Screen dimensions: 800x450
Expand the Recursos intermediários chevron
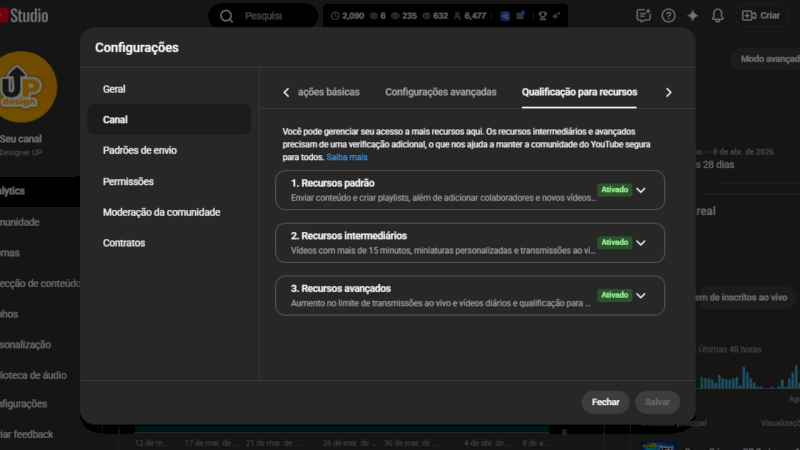(641, 243)
